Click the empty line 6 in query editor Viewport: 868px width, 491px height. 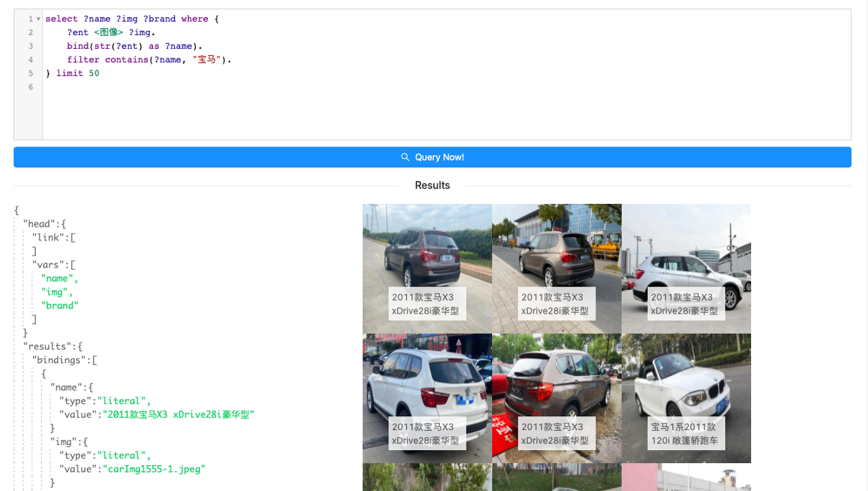[x=215, y=87]
